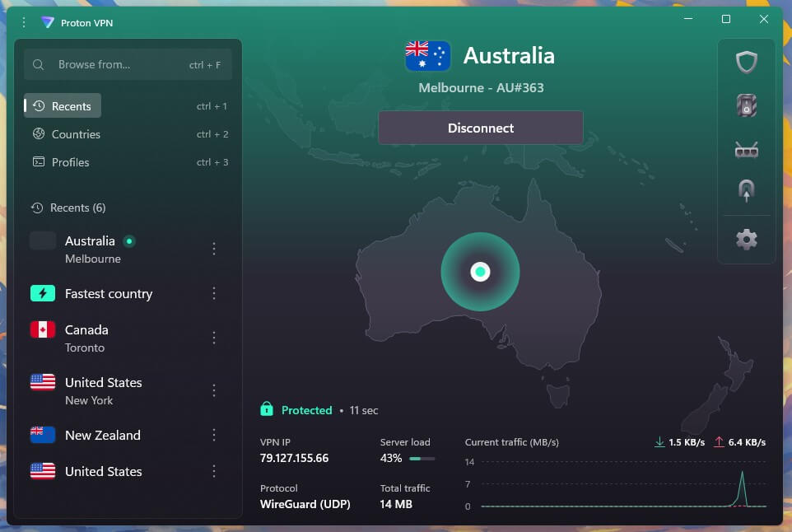This screenshot has width=792, height=532.
Task: Click the 1.5 KB/s download speed
Action: coord(687,442)
